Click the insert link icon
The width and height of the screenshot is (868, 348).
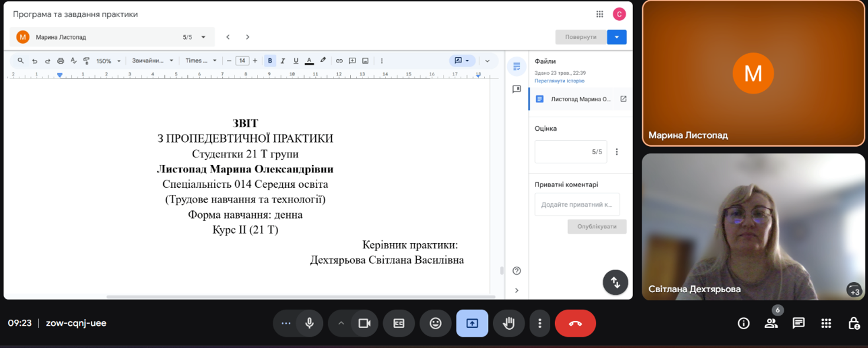coord(339,61)
